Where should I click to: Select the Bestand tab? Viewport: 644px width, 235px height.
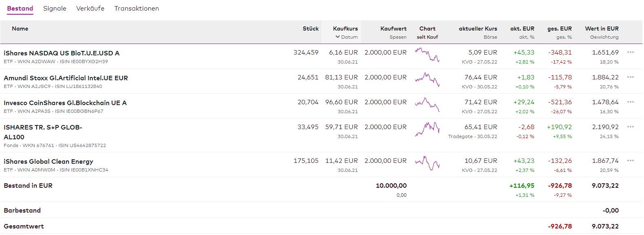point(20,9)
